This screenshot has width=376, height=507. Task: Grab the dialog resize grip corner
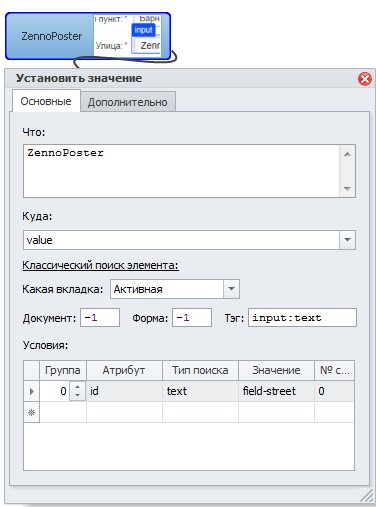367,495
